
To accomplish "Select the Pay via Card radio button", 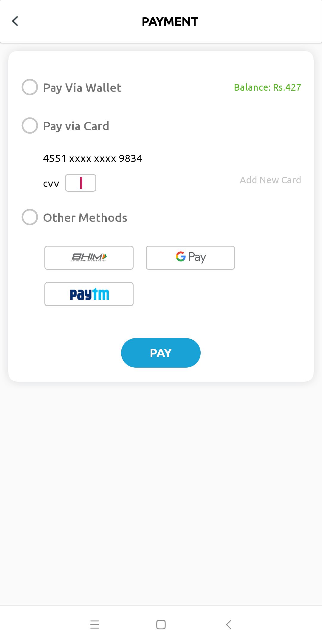I will [30, 126].
